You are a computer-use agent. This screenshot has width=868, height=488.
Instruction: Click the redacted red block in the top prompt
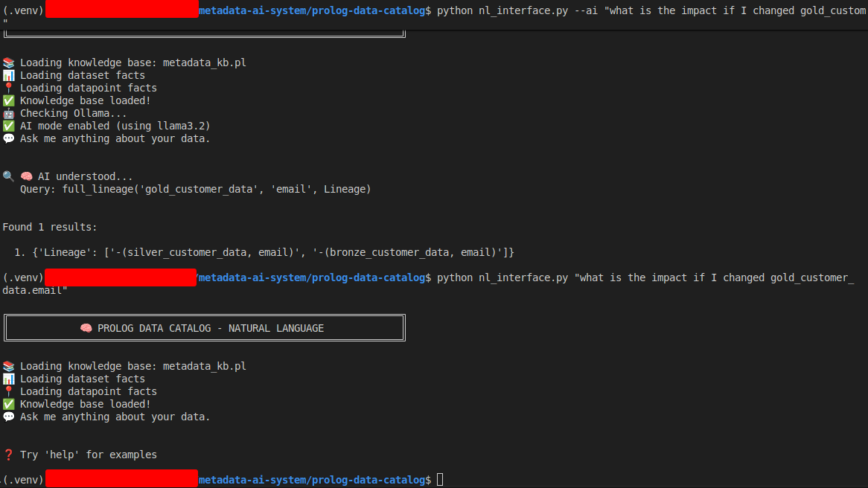pos(121,10)
